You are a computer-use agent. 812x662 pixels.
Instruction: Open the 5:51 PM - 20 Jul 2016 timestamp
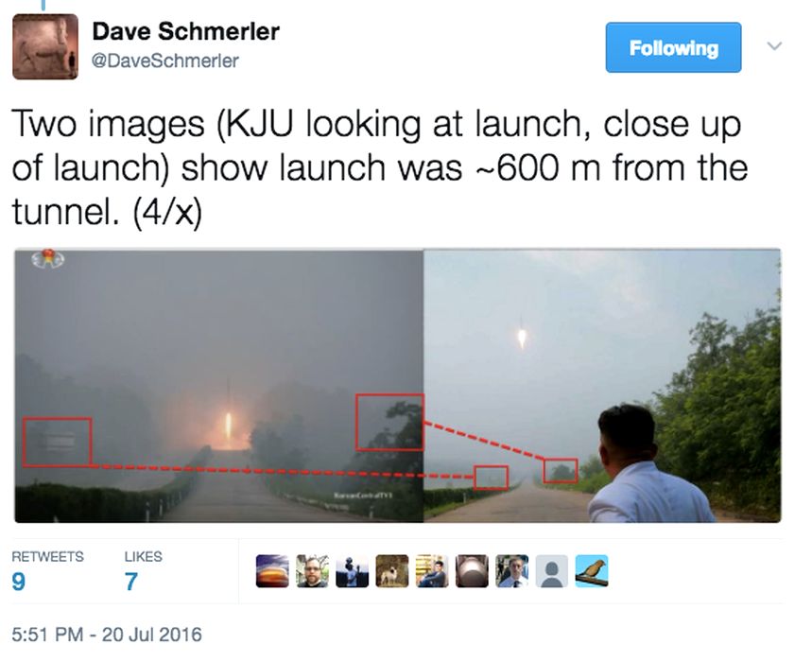[107, 635]
